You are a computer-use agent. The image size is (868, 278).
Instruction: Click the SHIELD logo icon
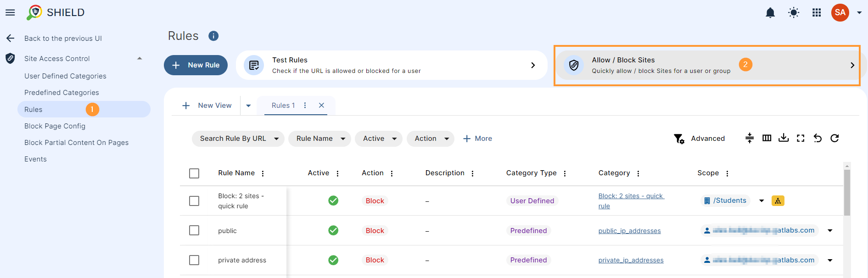34,12
